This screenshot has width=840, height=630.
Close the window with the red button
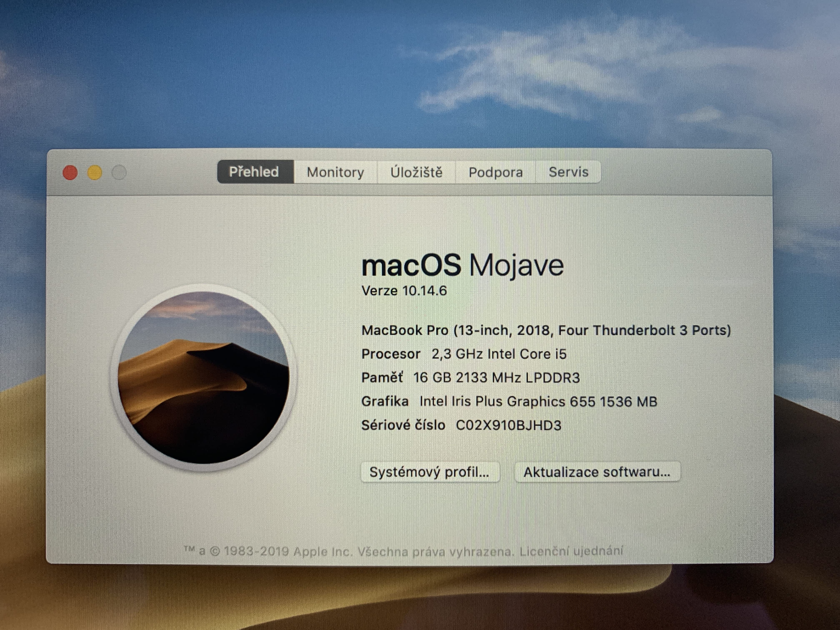pyautogui.click(x=70, y=173)
